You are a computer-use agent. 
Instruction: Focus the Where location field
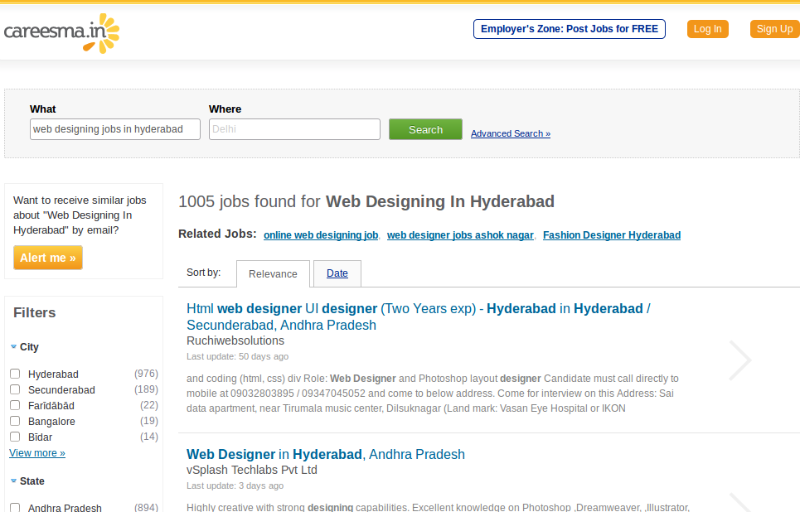pyautogui.click(x=294, y=129)
